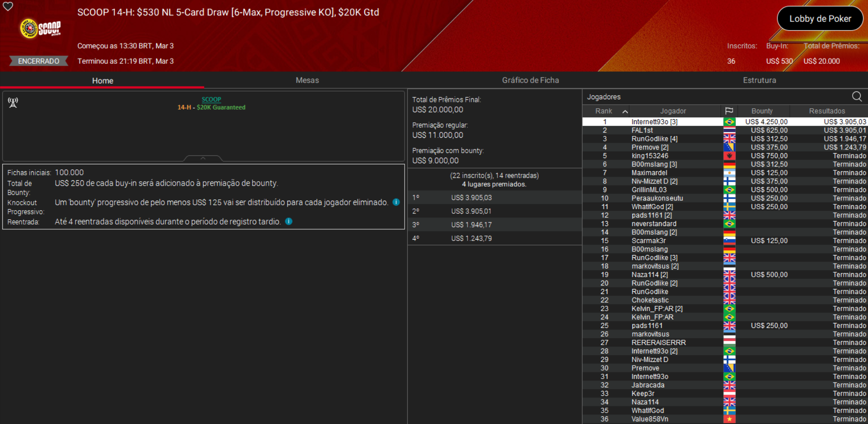
Task: Open the player search magnifier in Jogadores panel
Action: point(857,96)
